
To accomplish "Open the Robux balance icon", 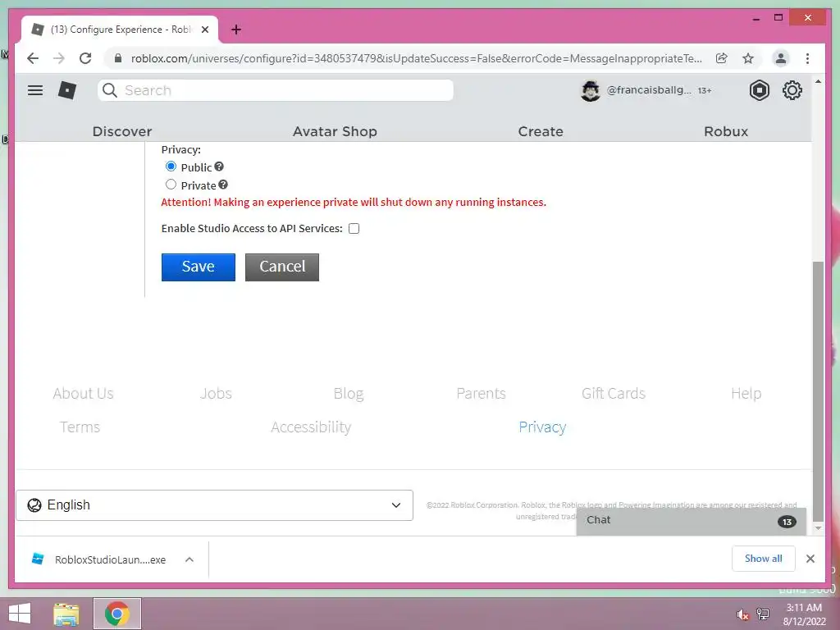I will (759, 90).
